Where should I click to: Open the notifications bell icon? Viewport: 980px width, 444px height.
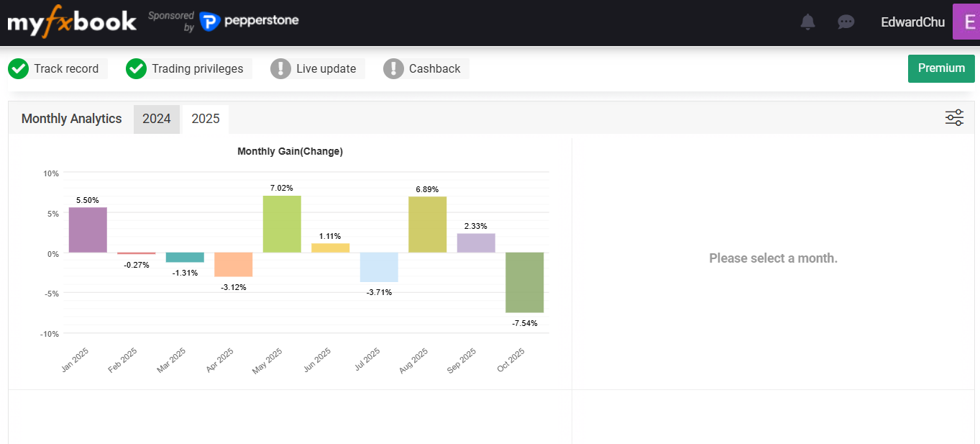[807, 22]
